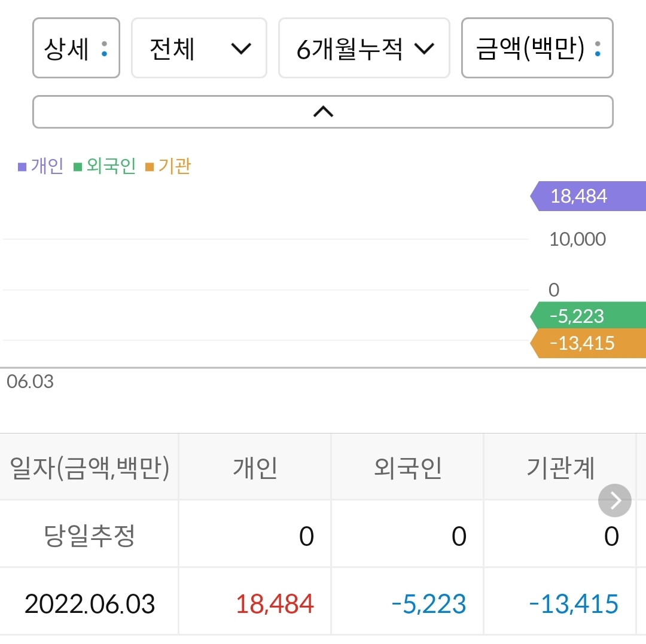Click the right arrow to see more columns
This screenshot has height=644, width=646.
point(614,500)
